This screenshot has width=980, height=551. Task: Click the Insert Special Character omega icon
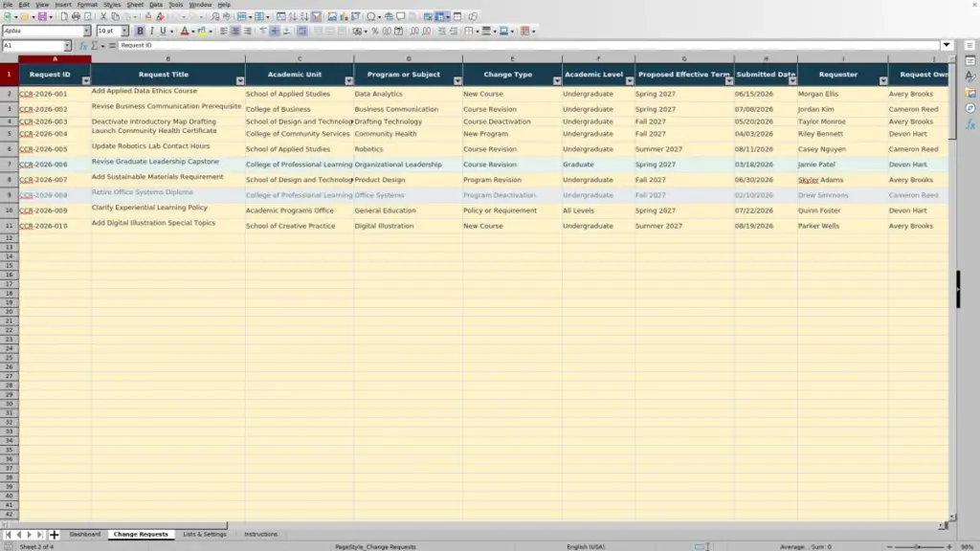[371, 16]
